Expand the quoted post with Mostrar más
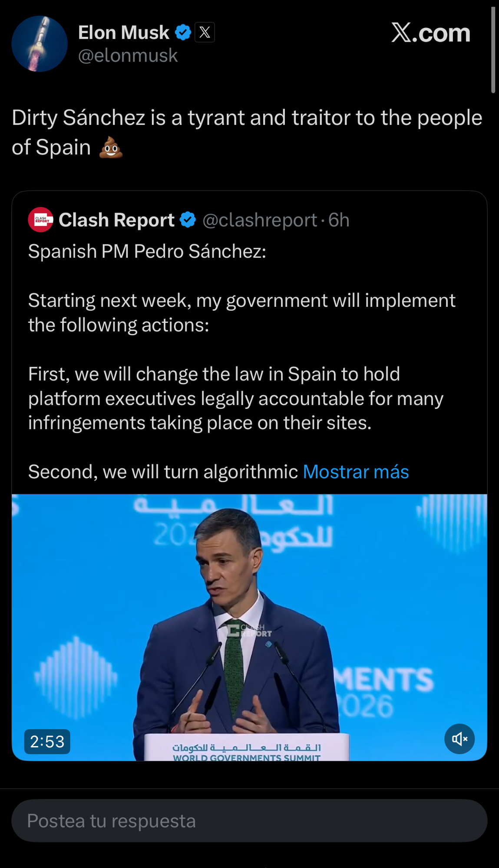Viewport: 499px width, 868px height. [x=356, y=472]
